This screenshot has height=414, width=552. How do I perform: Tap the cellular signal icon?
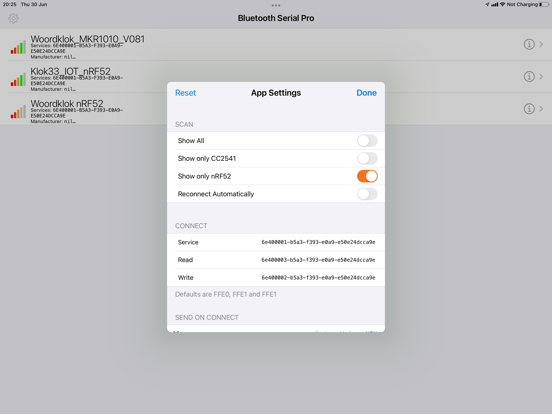click(x=495, y=5)
